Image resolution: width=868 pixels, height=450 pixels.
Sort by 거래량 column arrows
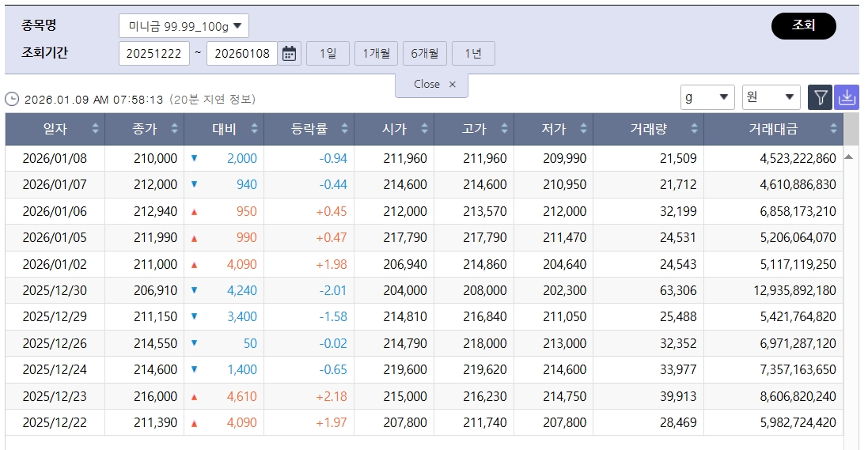pos(694,129)
